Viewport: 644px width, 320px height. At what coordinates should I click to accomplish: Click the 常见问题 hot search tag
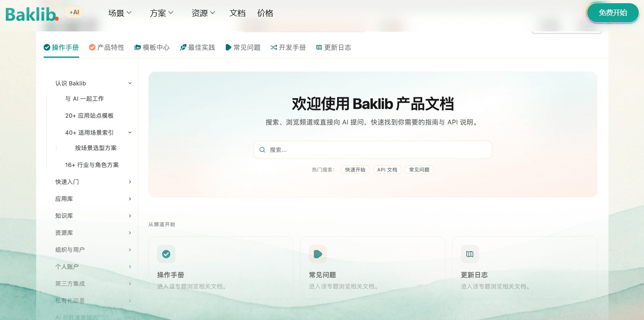tap(419, 170)
